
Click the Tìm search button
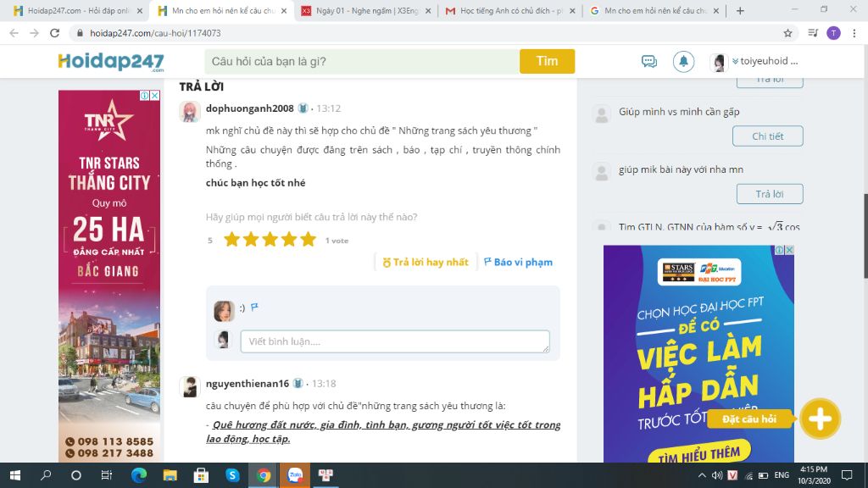(x=547, y=61)
